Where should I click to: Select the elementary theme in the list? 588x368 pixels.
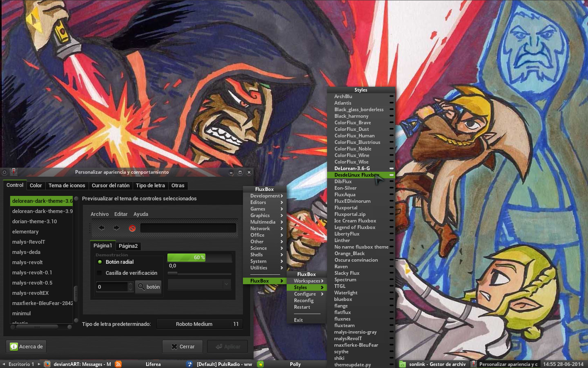42,232
